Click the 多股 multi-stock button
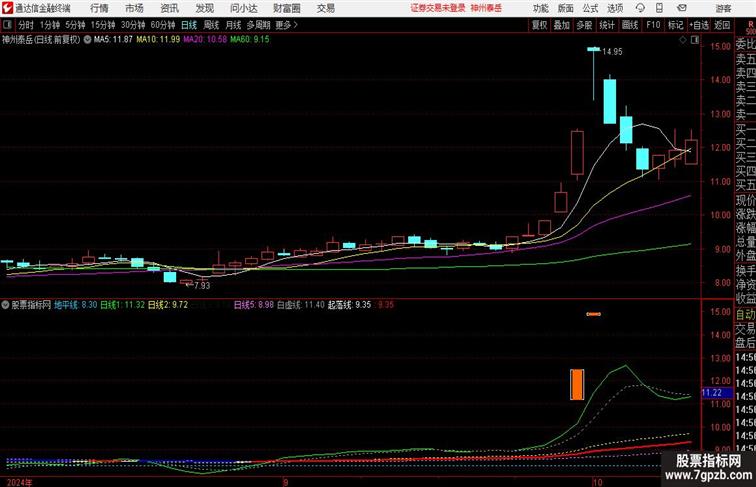Image resolution: width=756 pixels, height=487 pixels. (584, 25)
